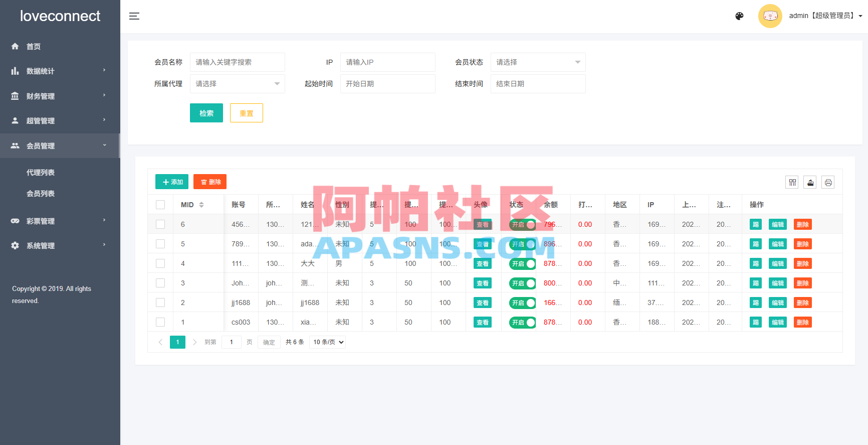The height and width of the screenshot is (445, 868).
Task: Check the checkbox for row MID 3
Action: click(160, 283)
